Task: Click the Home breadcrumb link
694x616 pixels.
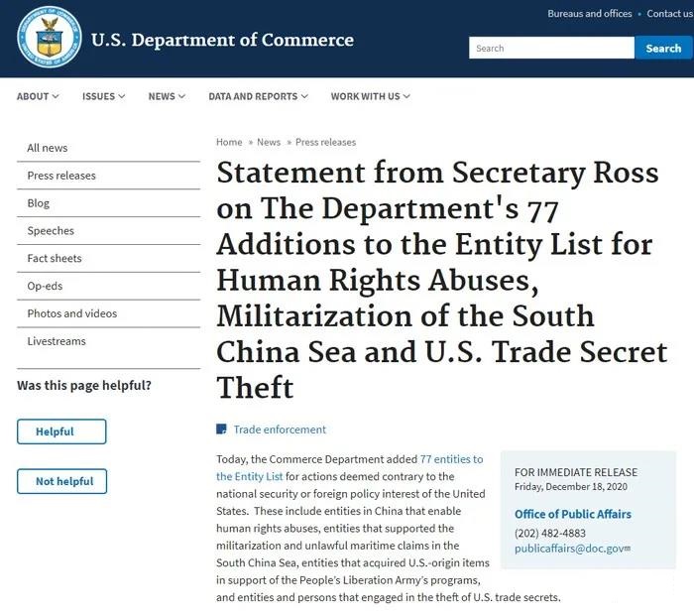Action: tap(229, 142)
